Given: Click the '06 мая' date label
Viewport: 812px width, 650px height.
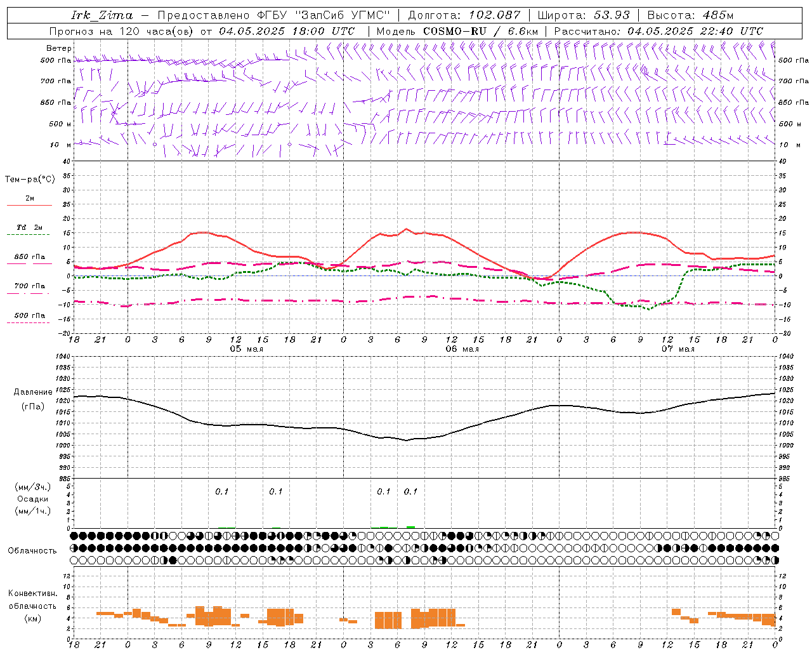Looking at the screenshot, I should [462, 349].
